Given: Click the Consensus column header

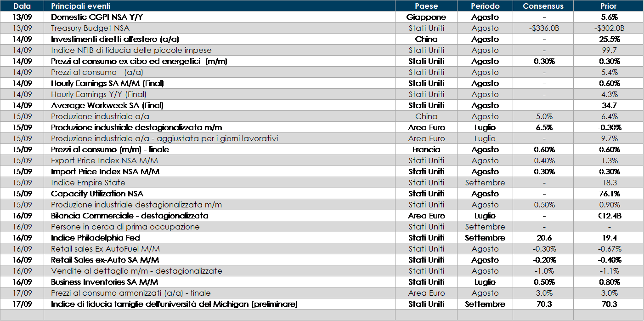Looking at the screenshot, I should 543,6.
